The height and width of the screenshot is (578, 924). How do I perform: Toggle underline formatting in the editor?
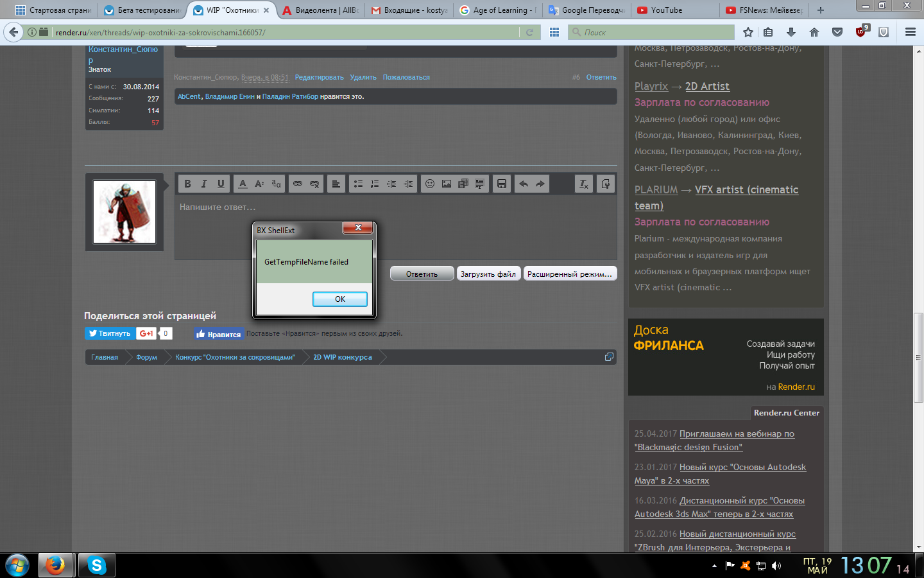(221, 184)
